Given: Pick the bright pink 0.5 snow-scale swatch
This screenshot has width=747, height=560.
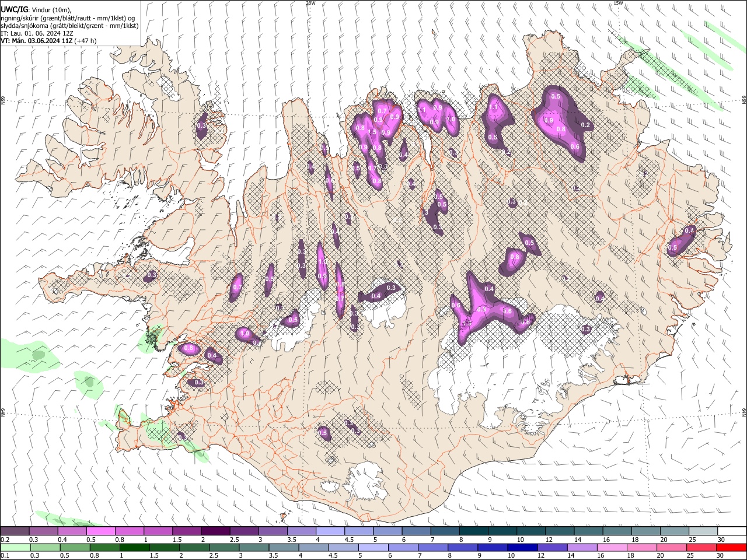Looking at the screenshot, I should point(100,531).
